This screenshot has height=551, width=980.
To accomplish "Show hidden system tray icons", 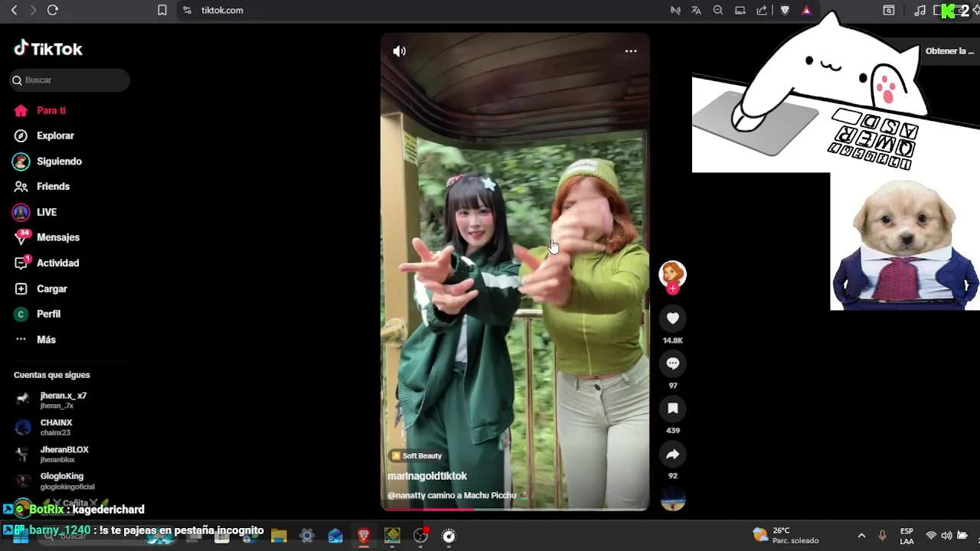I will [861, 536].
